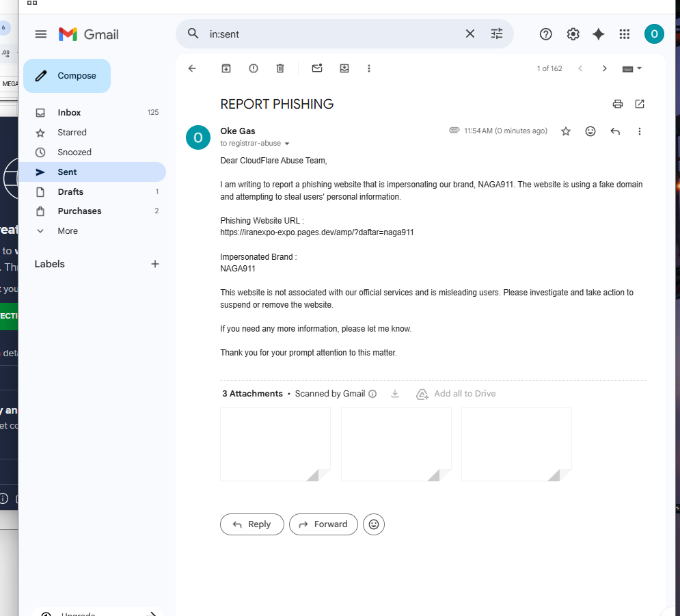
Task: Report this email as spam
Action: point(254,68)
